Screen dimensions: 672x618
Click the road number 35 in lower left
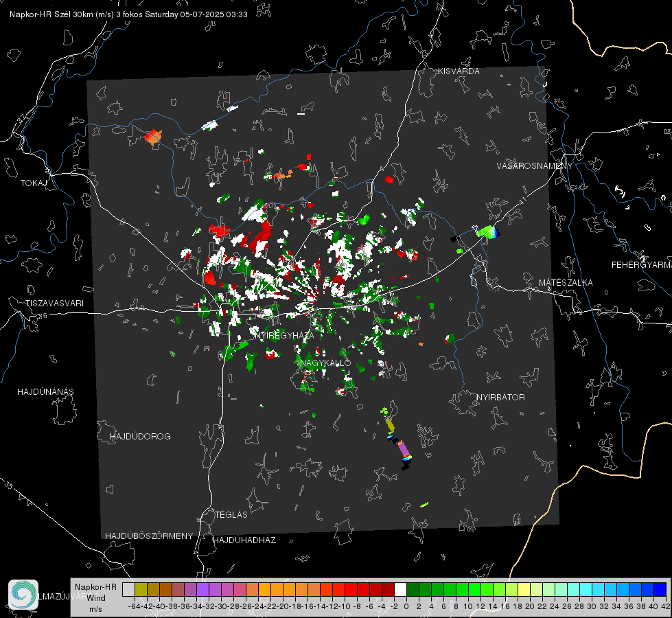9,485
